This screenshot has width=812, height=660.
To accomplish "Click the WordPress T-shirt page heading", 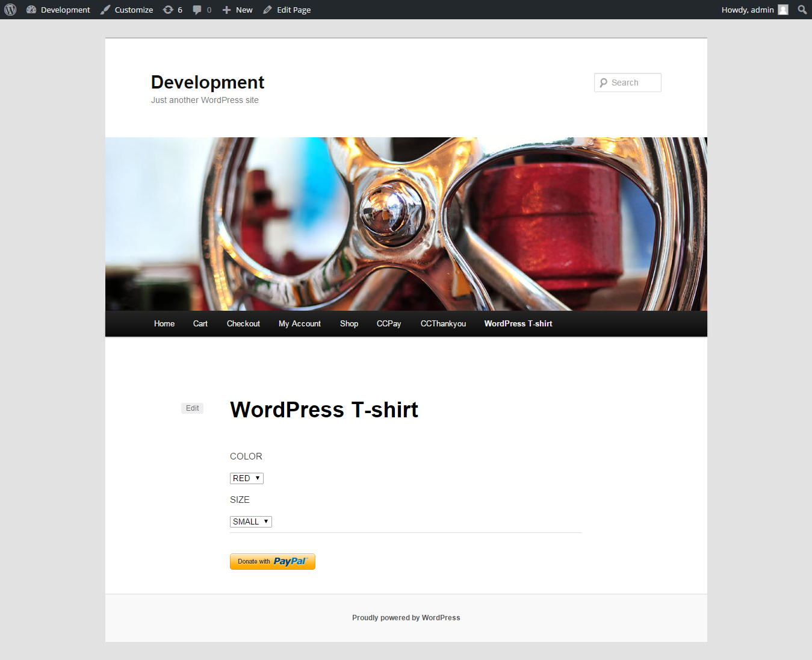I will (x=324, y=409).
